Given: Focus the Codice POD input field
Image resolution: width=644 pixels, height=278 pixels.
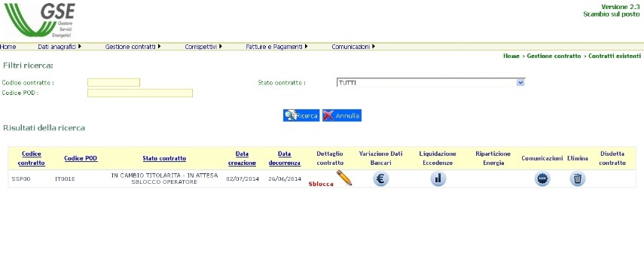Looking at the screenshot, I should point(140,93).
